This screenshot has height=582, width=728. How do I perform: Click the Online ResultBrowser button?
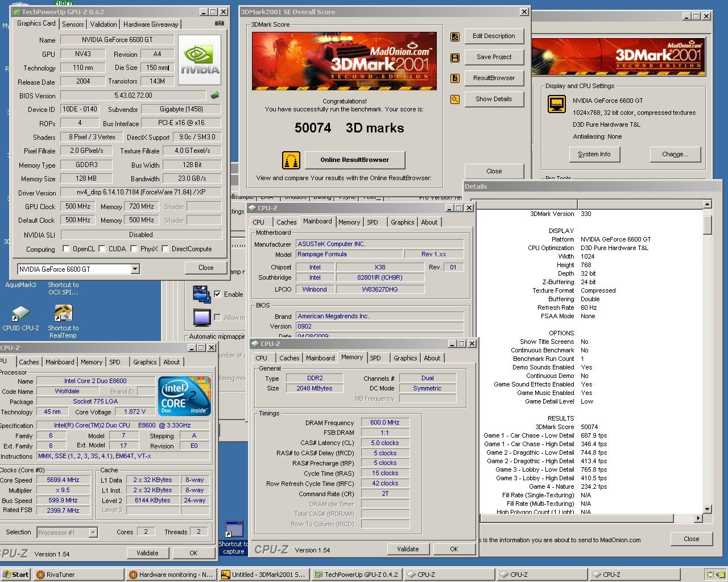pos(355,160)
